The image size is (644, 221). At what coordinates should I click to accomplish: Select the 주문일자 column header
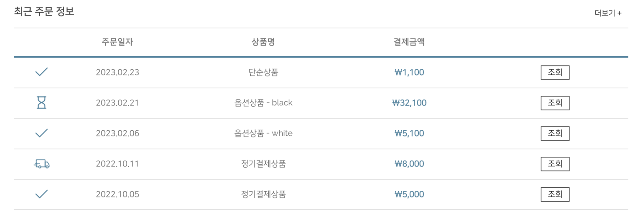point(117,42)
